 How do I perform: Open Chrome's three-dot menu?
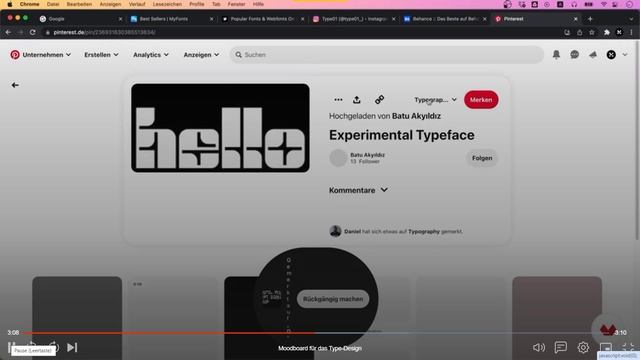(631, 32)
